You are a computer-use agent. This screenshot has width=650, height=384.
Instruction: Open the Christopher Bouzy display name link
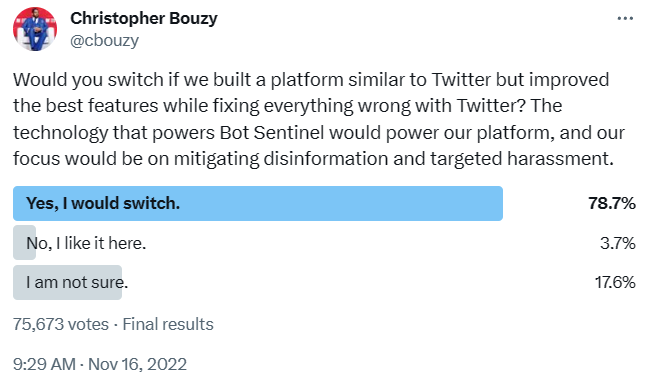pyautogui.click(x=144, y=19)
